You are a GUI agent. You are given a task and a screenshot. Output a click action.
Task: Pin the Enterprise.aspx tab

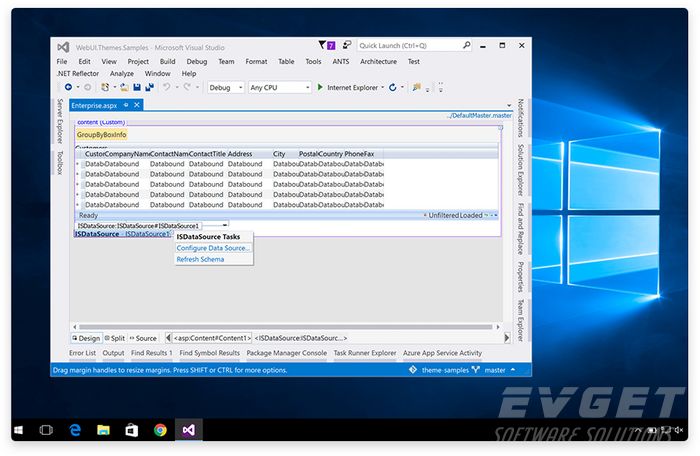126,105
